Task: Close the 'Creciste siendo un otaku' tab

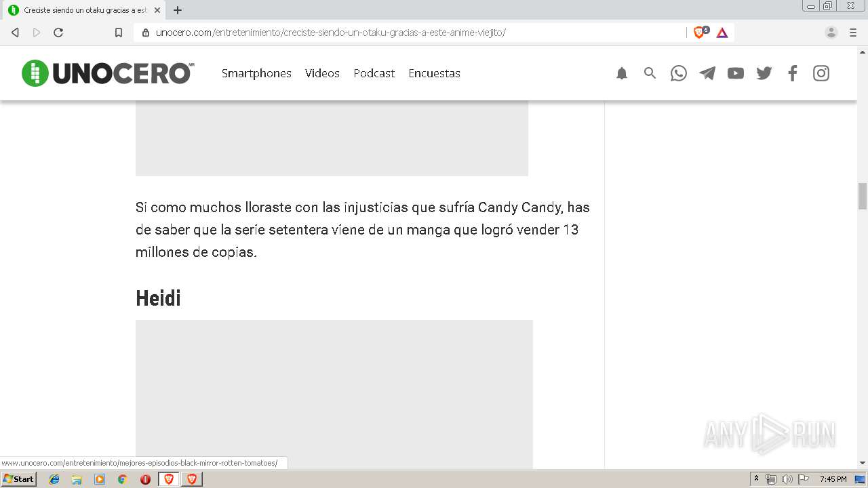Action: pos(157,10)
